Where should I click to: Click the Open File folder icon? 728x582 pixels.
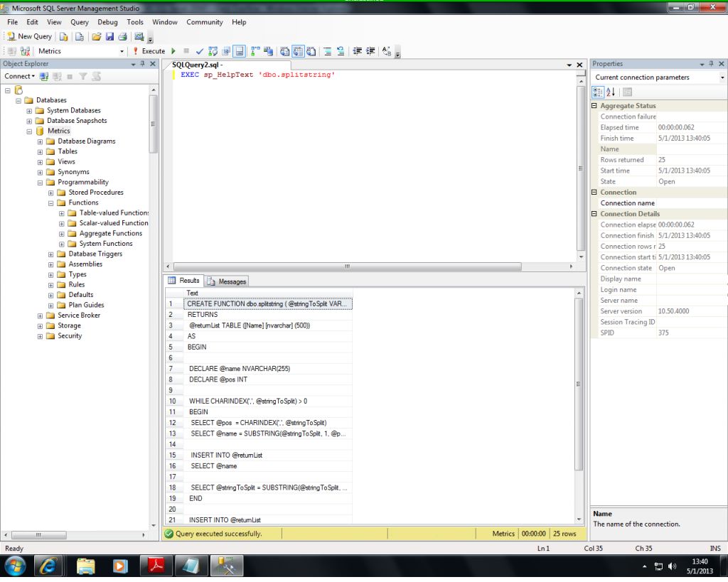96,37
